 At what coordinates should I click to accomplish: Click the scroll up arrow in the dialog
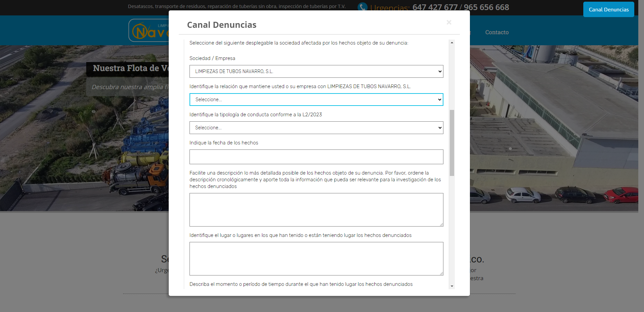click(x=452, y=43)
